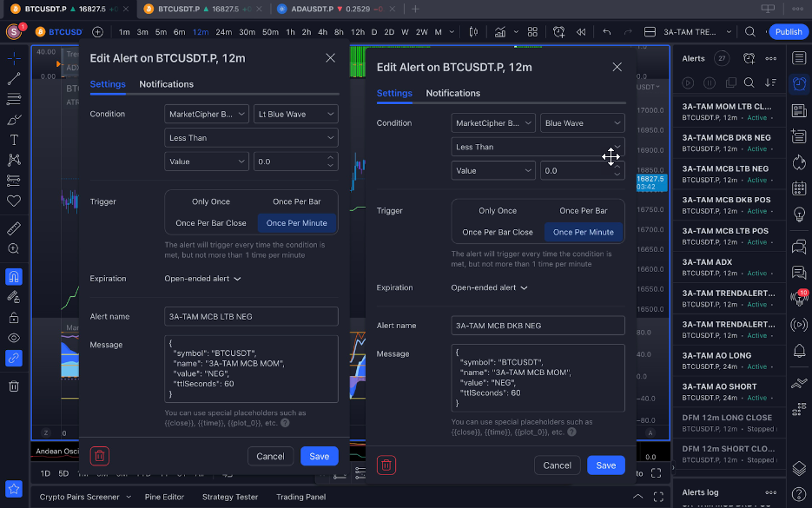Click the help question mark icon
This screenshot has width=812, height=508.
click(799, 494)
